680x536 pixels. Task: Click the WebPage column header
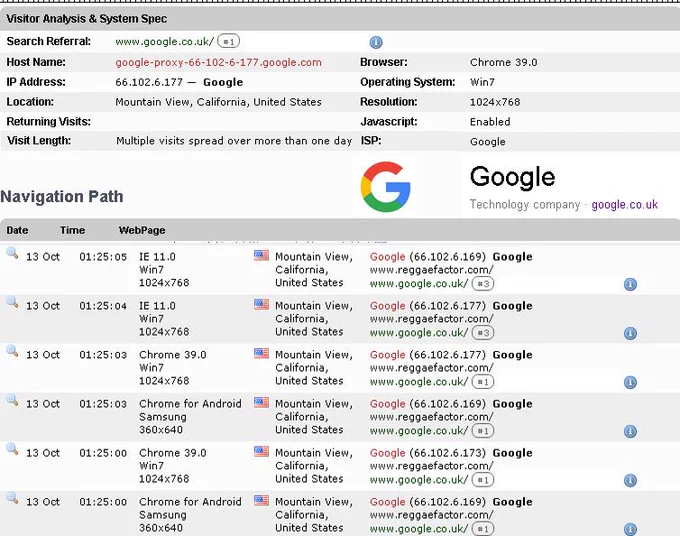142,230
